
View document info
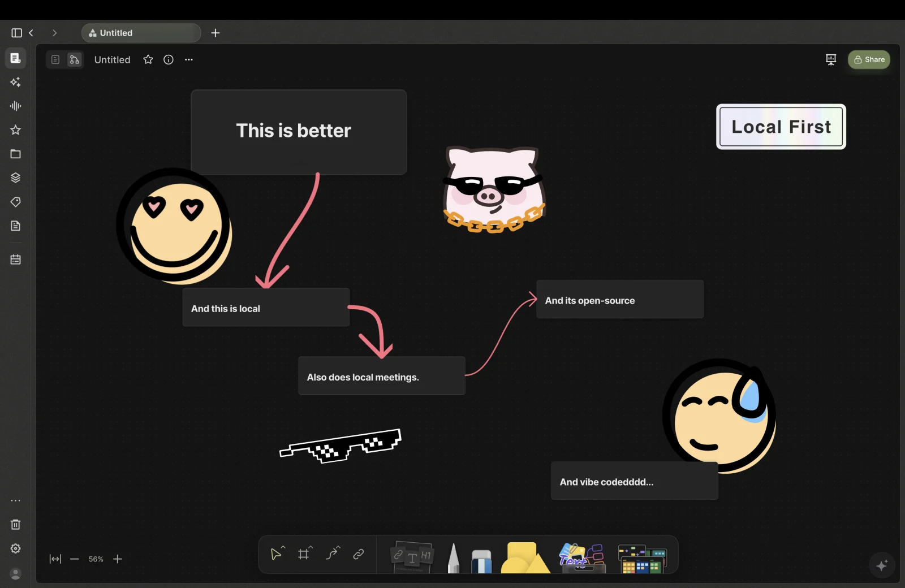click(x=169, y=59)
